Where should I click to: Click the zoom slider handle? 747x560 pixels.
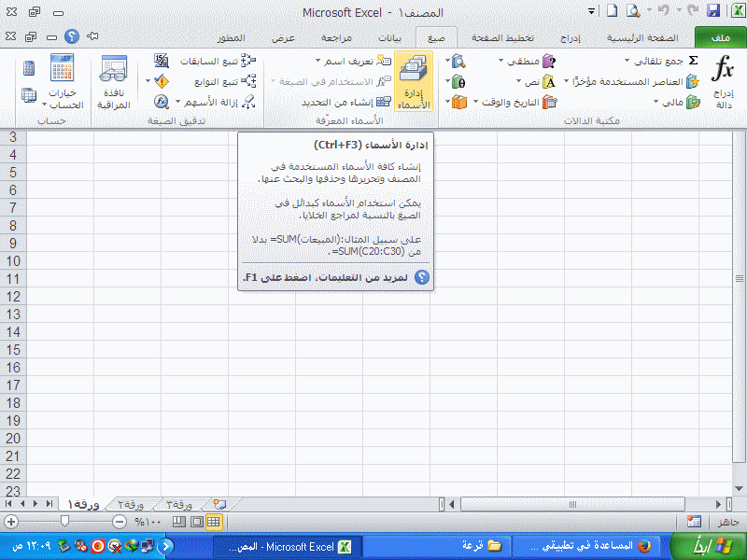click(x=64, y=522)
